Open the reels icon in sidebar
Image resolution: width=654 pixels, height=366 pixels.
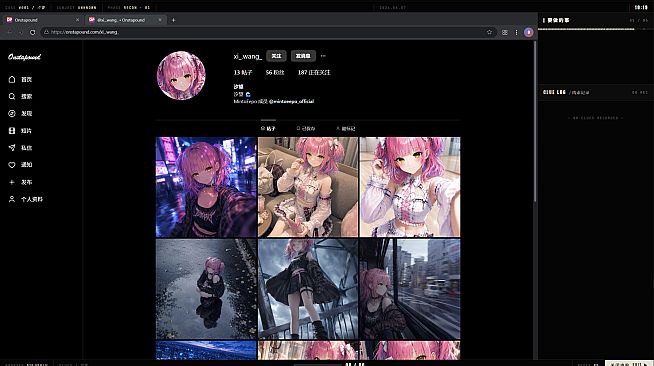click(x=12, y=130)
